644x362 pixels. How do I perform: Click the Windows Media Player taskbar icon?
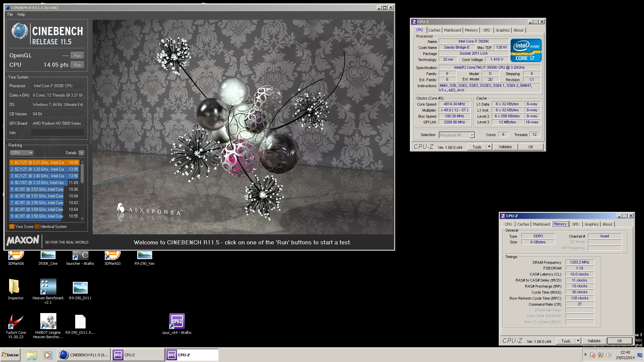[x=48, y=355]
